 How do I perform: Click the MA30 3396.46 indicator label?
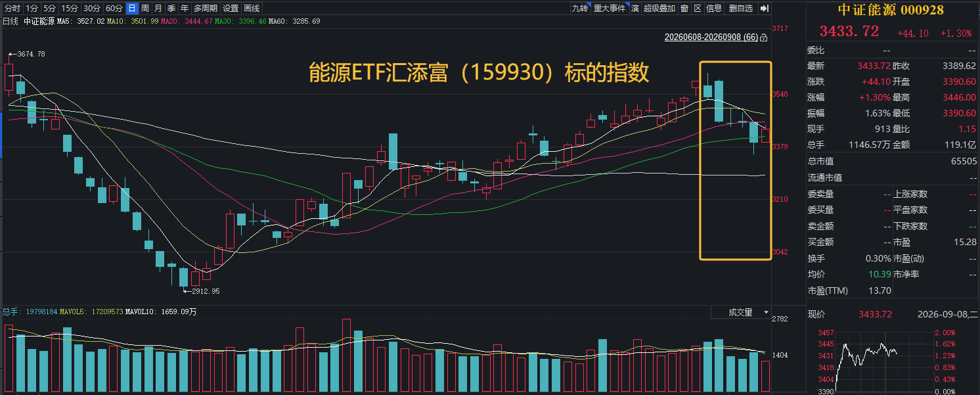(240, 21)
